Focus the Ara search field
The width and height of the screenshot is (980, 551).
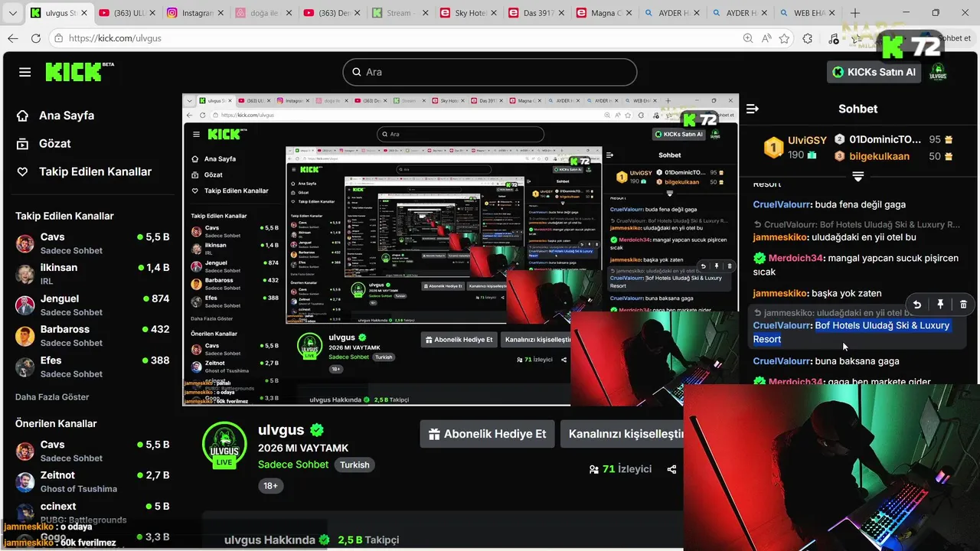click(490, 72)
